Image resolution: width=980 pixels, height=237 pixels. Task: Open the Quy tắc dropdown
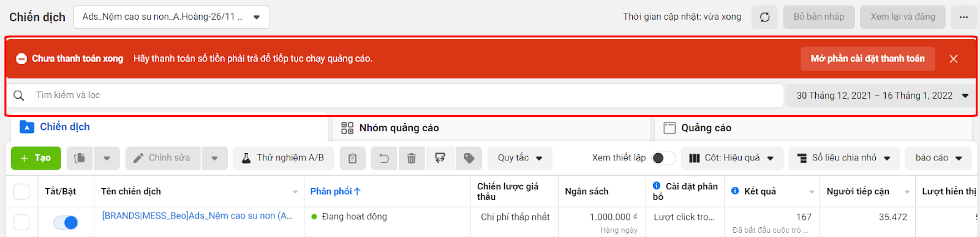point(520,158)
